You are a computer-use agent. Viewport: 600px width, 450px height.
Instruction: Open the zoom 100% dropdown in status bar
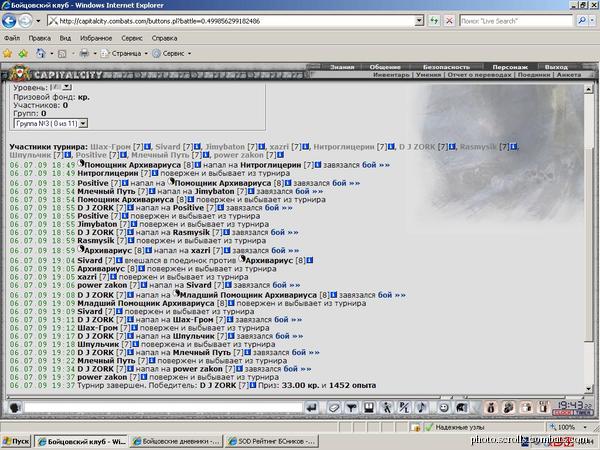pos(585,427)
